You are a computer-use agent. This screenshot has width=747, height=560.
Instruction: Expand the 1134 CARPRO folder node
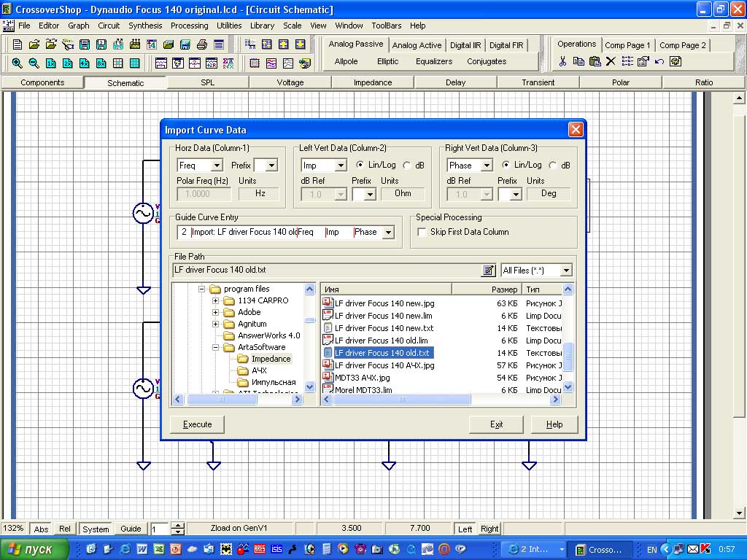[216, 300]
